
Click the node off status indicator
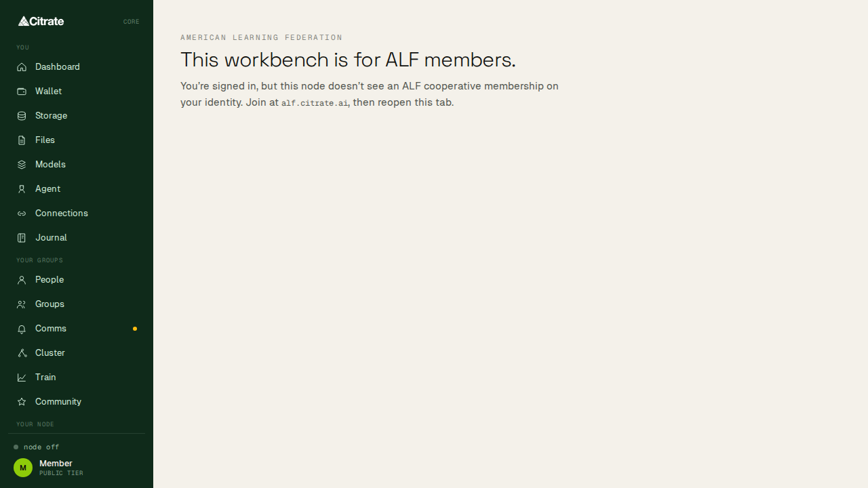click(37, 447)
